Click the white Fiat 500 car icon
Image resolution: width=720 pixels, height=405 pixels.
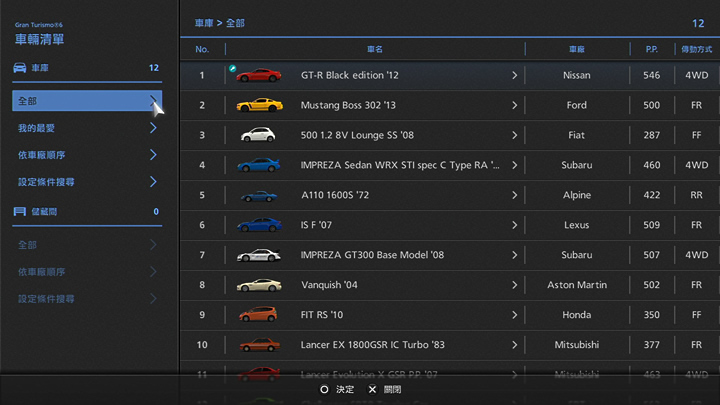tap(259, 135)
